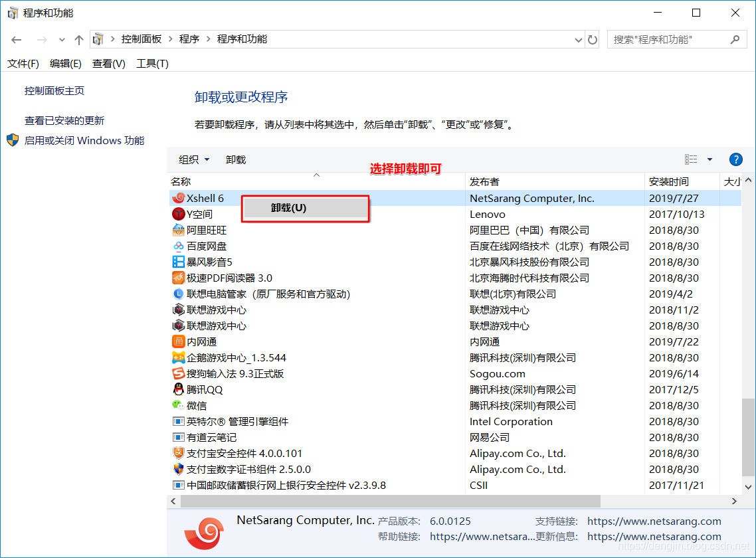The width and height of the screenshot is (756, 558).
Task: Open the 查看(V) menu
Action: (108, 63)
